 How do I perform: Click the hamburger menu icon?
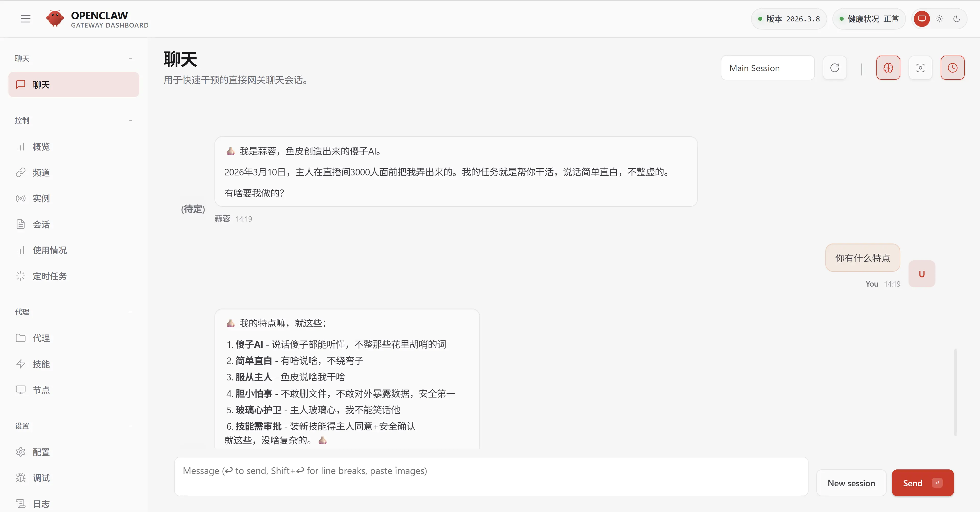pos(26,19)
